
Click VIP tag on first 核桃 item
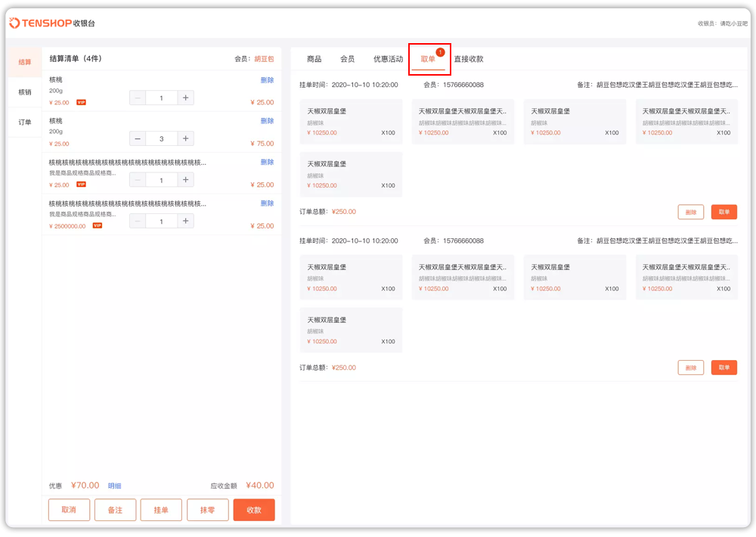[x=81, y=102]
